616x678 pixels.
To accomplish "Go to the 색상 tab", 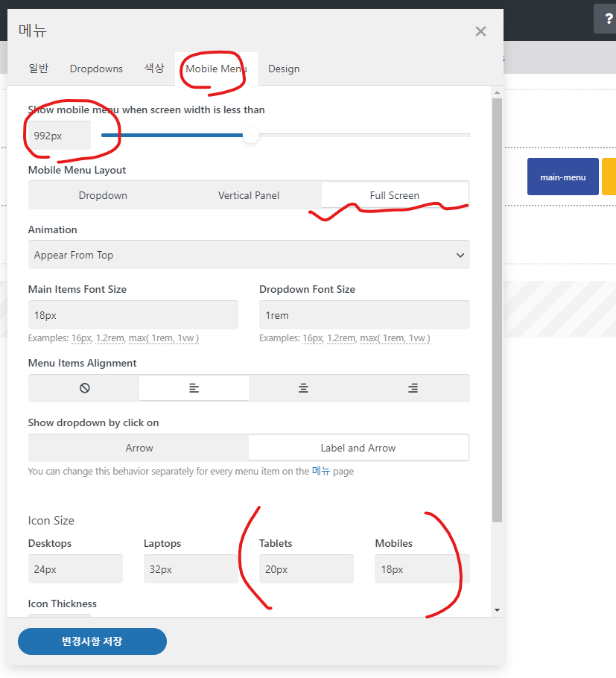I will click(x=154, y=69).
